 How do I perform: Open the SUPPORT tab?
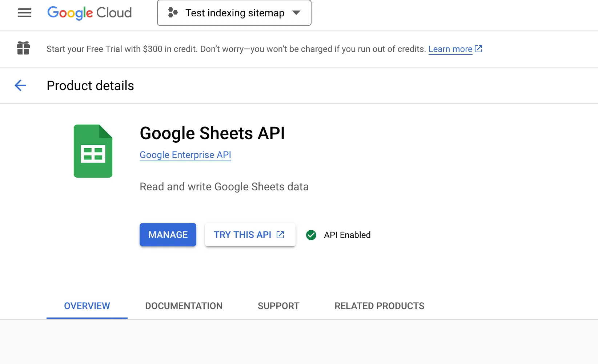(278, 306)
